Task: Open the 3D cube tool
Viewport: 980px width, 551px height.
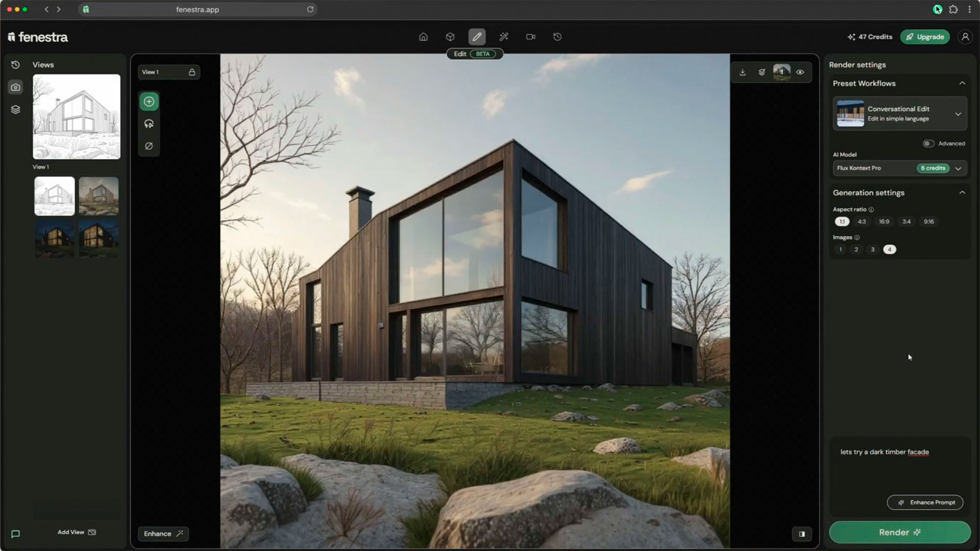Action: point(450,37)
